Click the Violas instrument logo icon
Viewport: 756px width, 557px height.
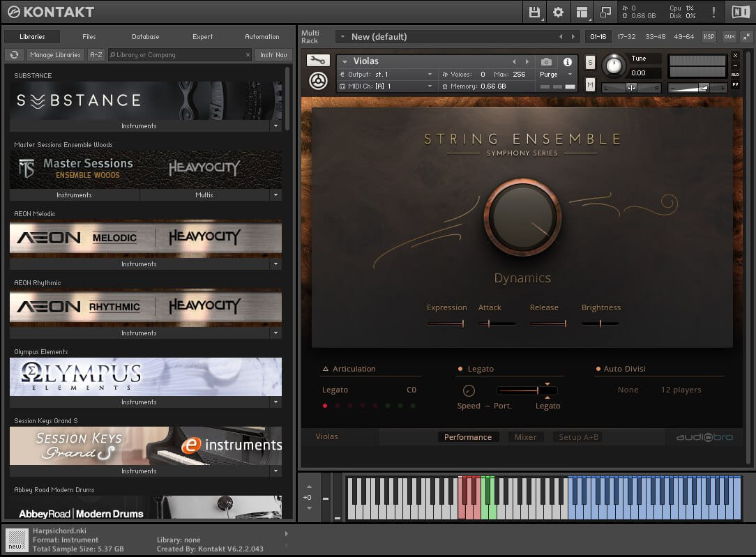318,81
